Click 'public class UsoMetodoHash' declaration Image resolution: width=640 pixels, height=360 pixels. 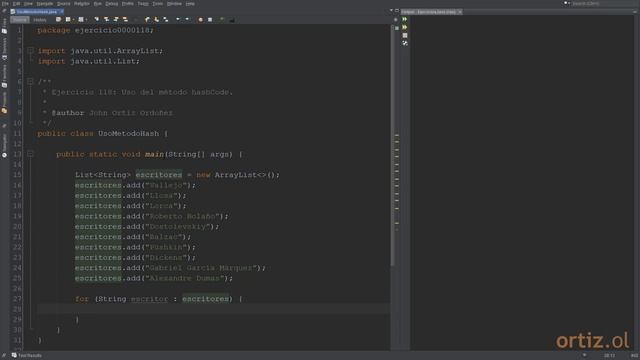pyautogui.click(x=98, y=133)
